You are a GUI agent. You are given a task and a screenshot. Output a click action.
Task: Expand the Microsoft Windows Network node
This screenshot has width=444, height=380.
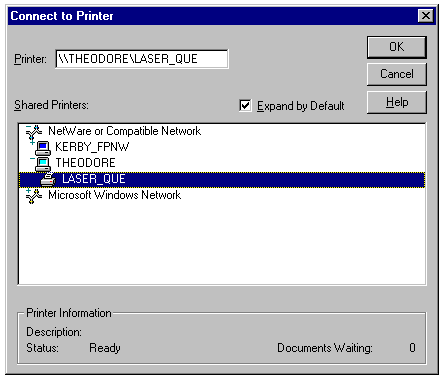(29, 191)
